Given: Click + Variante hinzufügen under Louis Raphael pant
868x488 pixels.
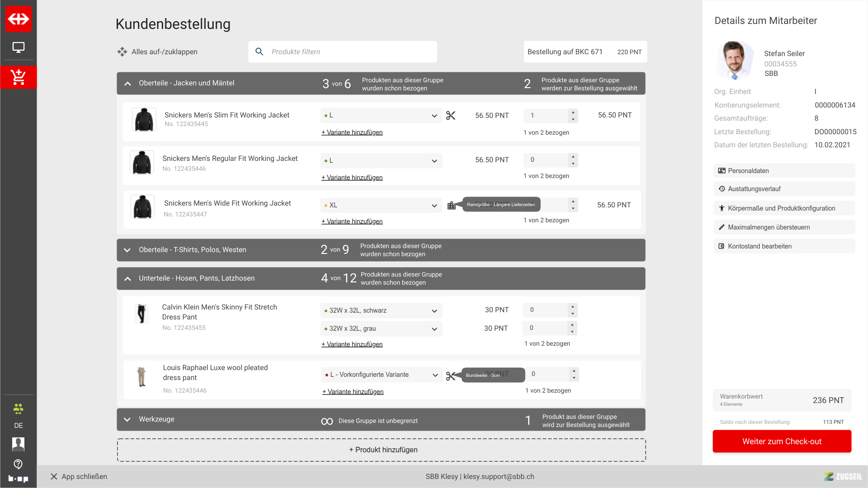Looking at the screenshot, I should (353, 392).
